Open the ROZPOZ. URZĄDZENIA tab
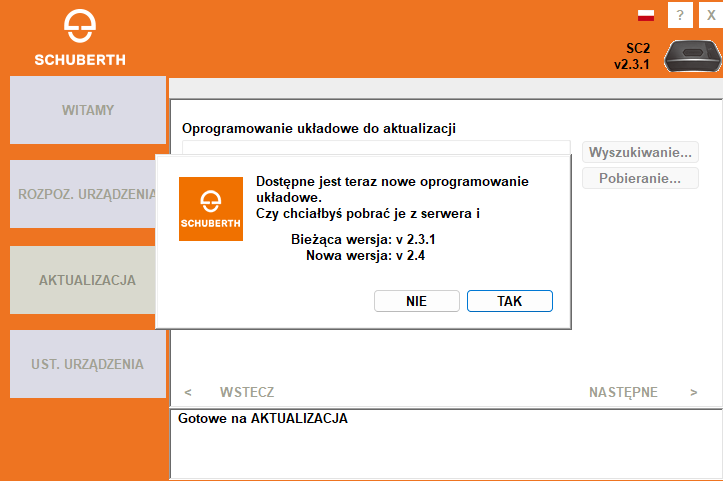The height and width of the screenshot is (481, 723). pyautogui.click(x=83, y=194)
